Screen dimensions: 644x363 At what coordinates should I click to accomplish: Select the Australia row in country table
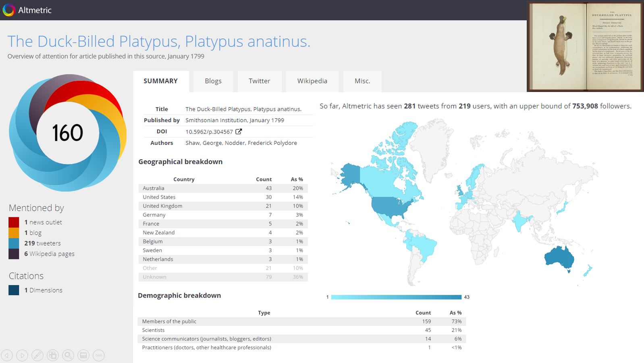[x=223, y=188]
